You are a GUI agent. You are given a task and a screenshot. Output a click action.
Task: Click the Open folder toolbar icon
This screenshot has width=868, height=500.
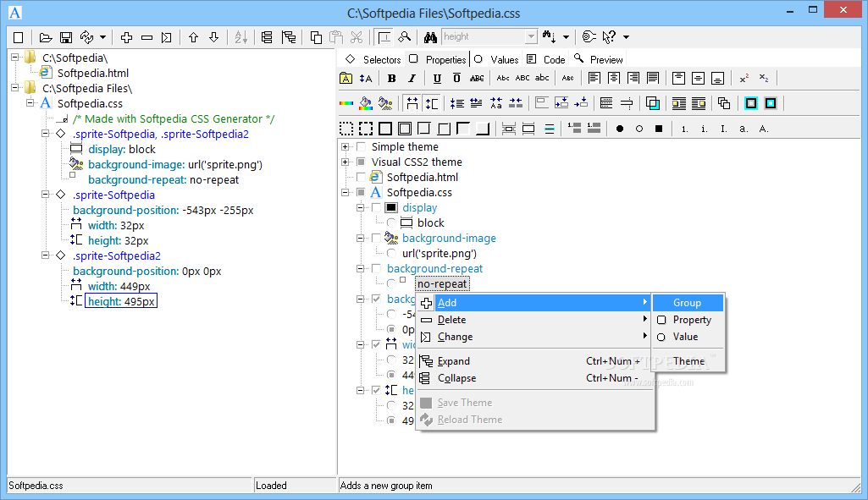46,37
